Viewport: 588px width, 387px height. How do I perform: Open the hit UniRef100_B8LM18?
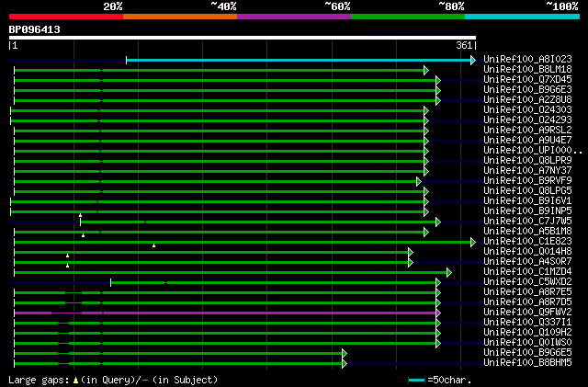coord(527,70)
